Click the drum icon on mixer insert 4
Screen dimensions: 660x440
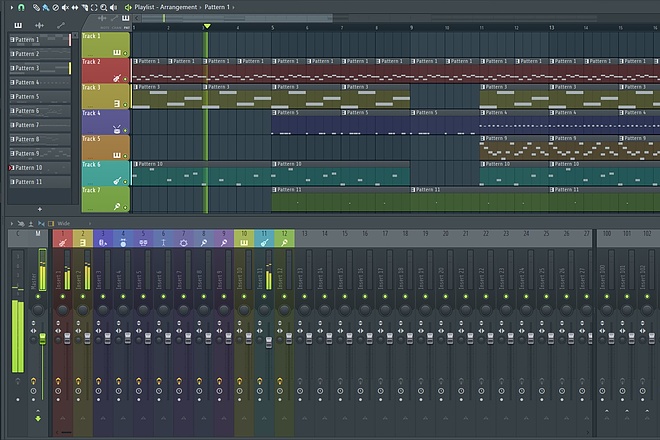[123, 243]
